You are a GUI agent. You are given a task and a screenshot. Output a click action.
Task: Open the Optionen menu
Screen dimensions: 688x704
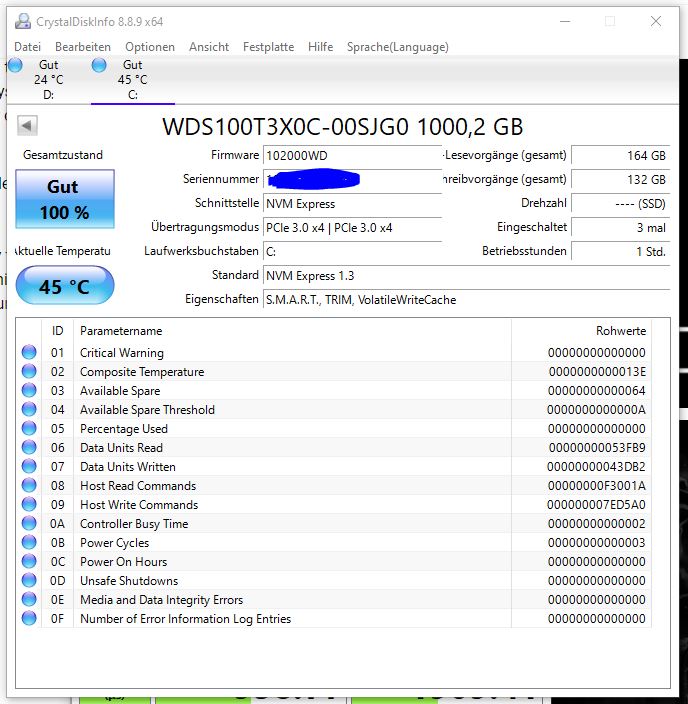150,47
